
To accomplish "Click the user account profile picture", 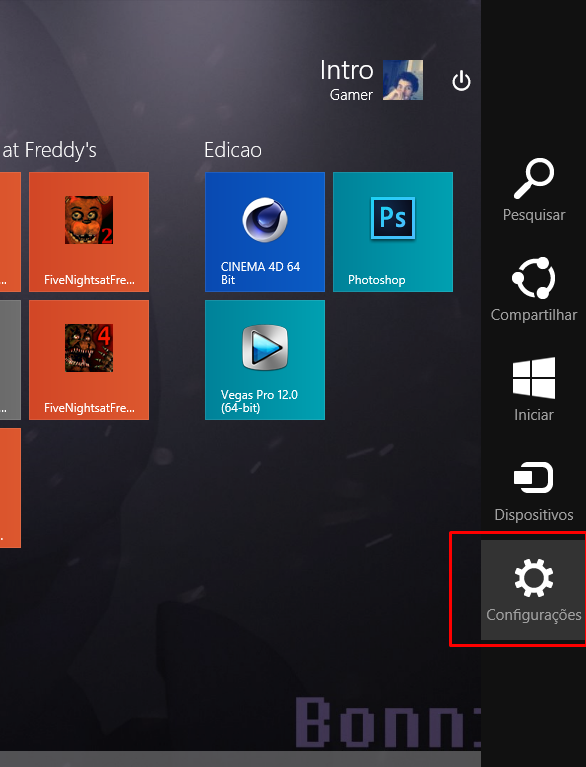I will (x=403, y=80).
